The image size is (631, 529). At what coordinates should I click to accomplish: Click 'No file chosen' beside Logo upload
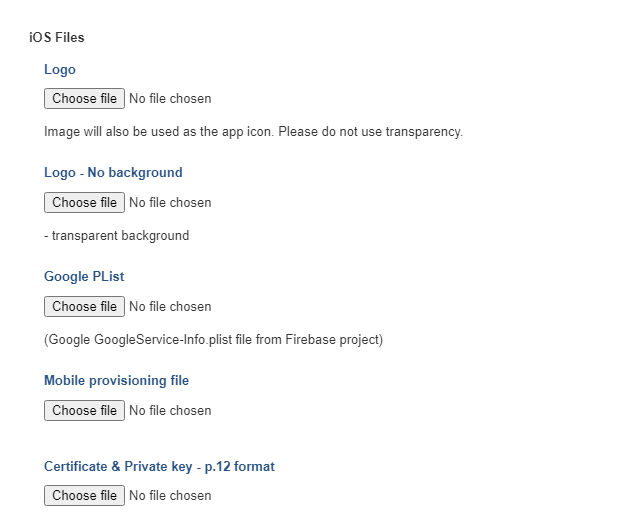click(170, 98)
